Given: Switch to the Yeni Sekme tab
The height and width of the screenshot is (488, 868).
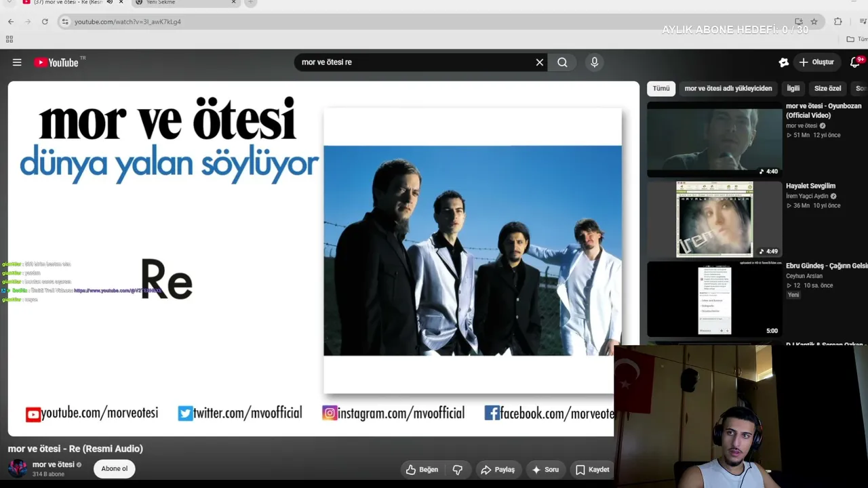Looking at the screenshot, I should click(185, 3).
